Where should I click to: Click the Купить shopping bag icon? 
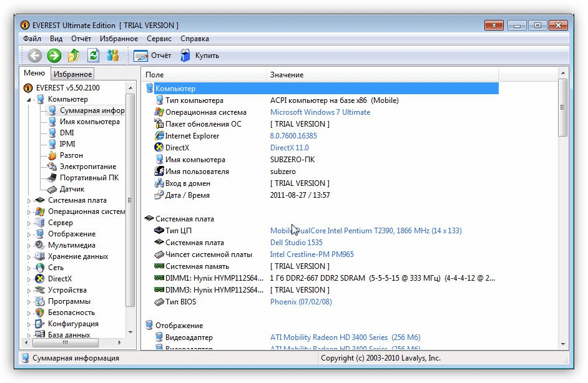(x=185, y=56)
